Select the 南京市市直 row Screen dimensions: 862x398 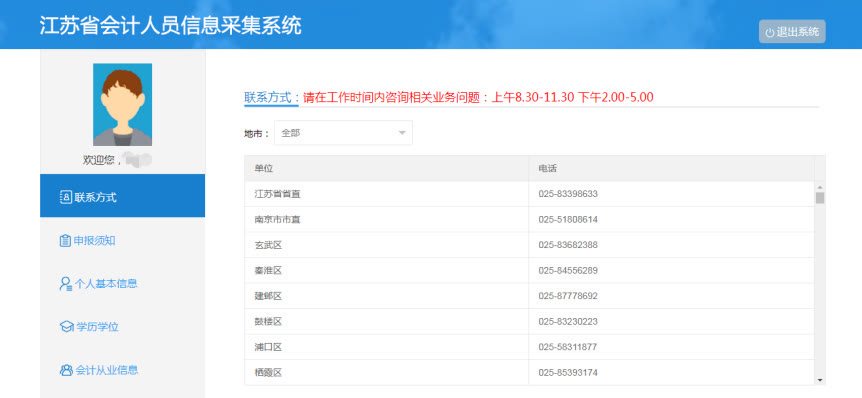pyautogui.click(x=529, y=219)
